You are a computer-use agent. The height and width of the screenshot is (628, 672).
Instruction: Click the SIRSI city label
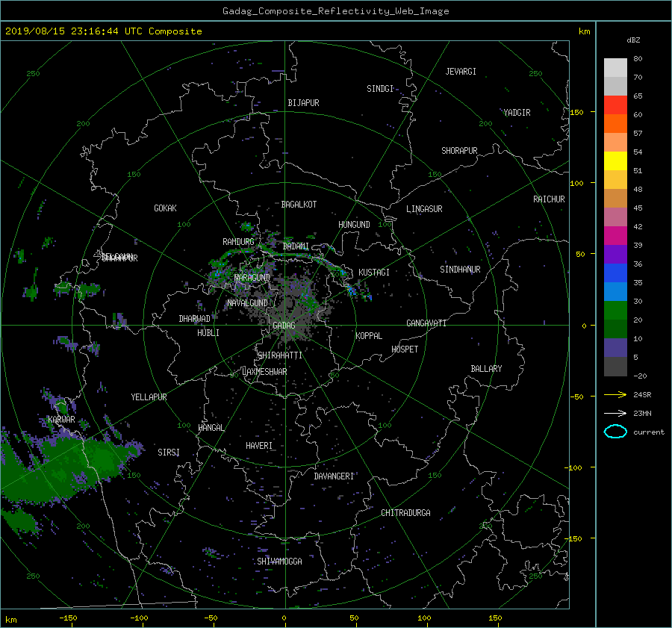tap(169, 453)
